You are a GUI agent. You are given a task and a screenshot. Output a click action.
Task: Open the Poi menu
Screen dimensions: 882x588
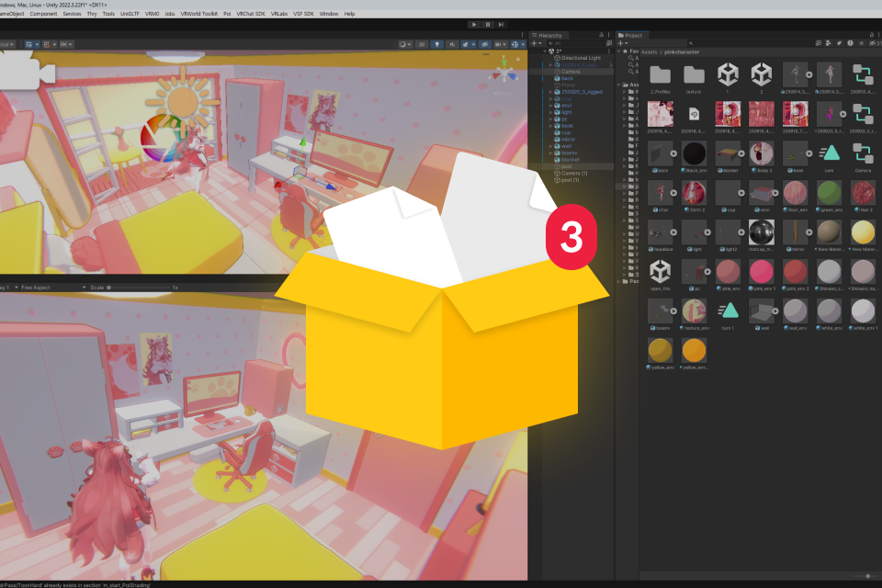pyautogui.click(x=227, y=14)
